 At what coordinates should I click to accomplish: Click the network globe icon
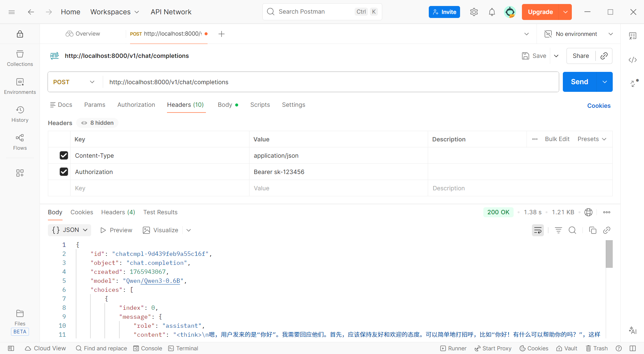pos(588,212)
